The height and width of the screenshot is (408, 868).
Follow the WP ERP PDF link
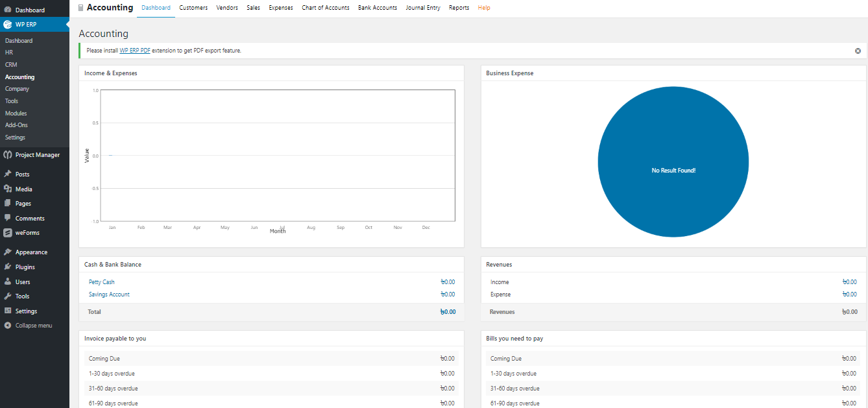tap(135, 51)
